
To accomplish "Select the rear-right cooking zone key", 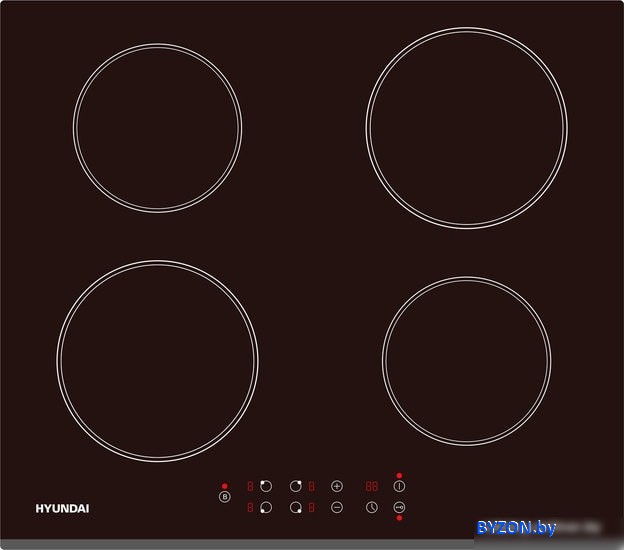I will point(296,486).
